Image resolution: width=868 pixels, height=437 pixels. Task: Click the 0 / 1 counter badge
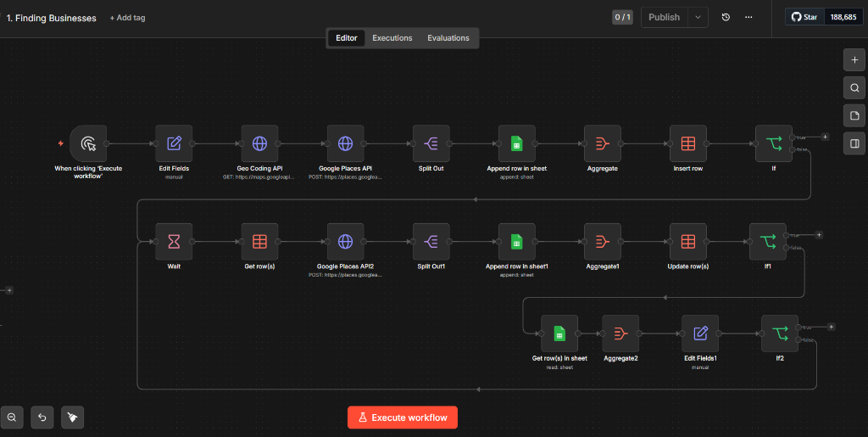coord(622,17)
